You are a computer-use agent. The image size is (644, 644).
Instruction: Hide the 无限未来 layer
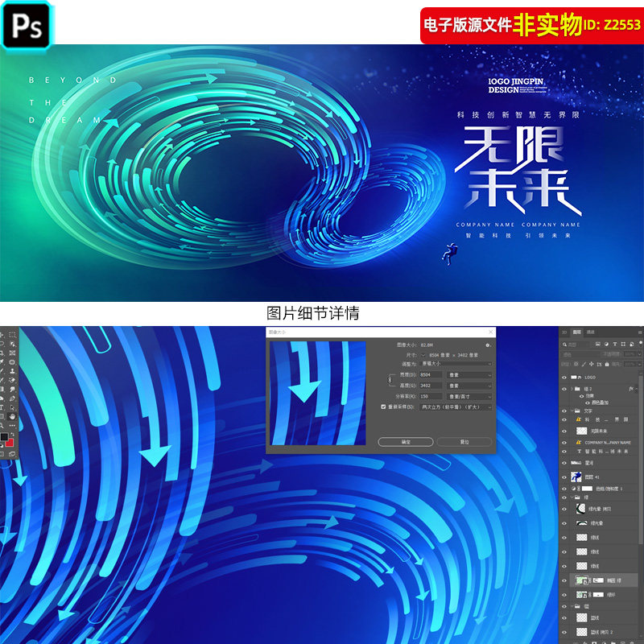tap(564, 431)
